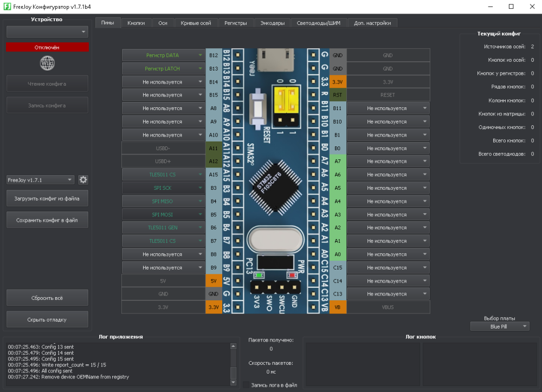This screenshot has width=542, height=392.
Task: Click the settings gear next to FreeJoy v1.7.1
Action: click(83, 180)
